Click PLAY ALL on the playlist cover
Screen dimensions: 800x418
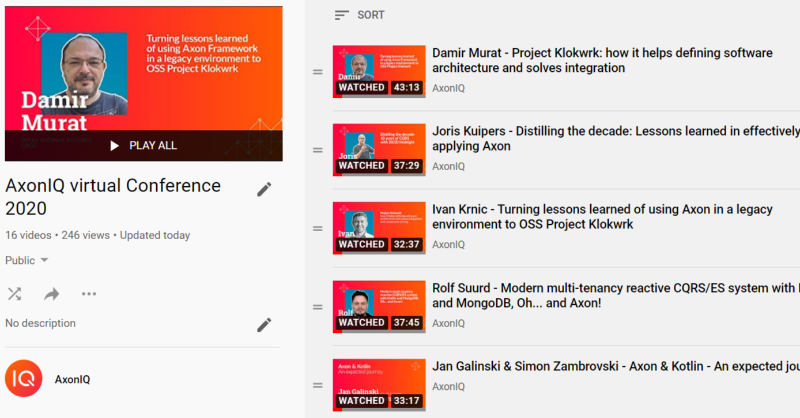pyautogui.click(x=143, y=145)
